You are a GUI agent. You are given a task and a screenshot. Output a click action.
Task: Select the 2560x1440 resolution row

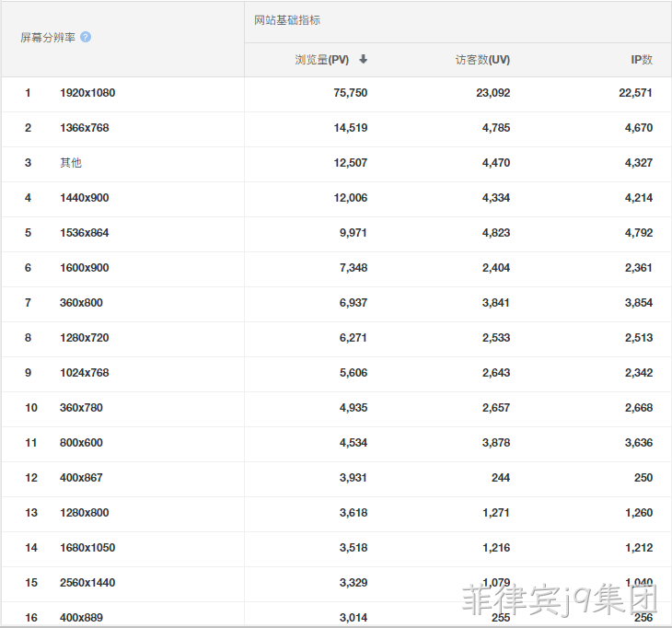click(336, 583)
